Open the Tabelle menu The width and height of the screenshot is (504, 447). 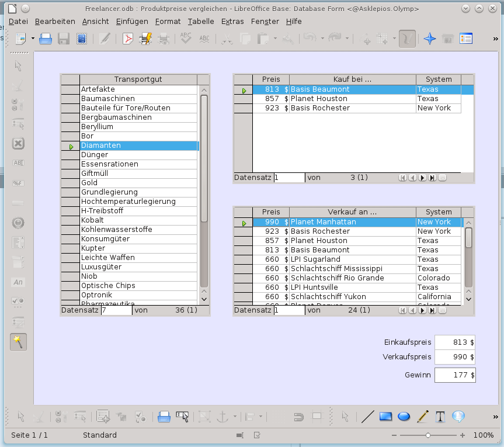click(201, 22)
